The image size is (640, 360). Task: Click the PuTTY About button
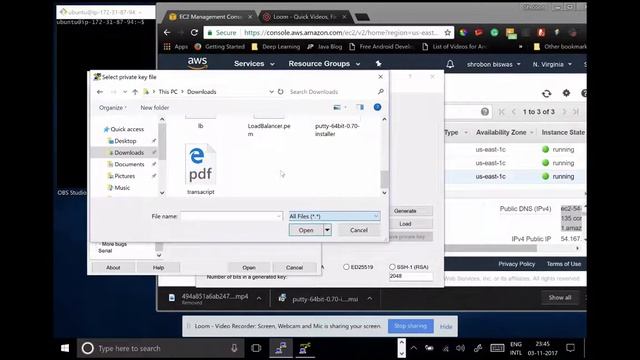(x=113, y=268)
